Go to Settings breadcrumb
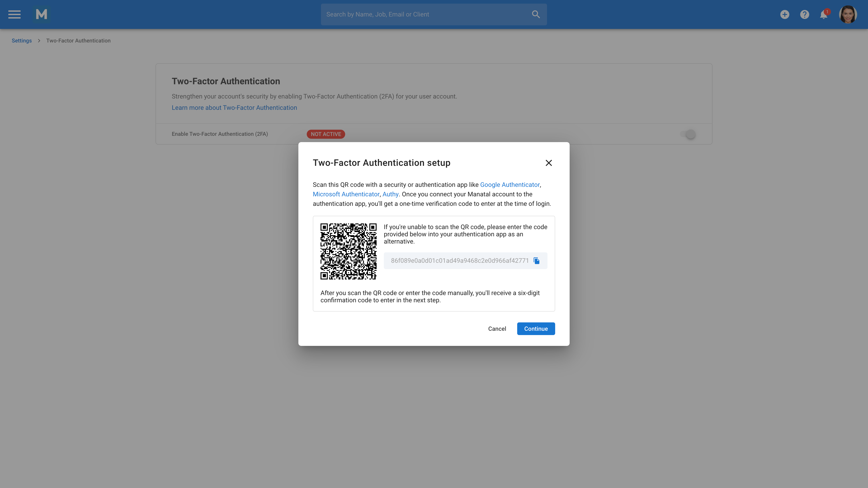Image resolution: width=868 pixels, height=488 pixels. pos(21,40)
